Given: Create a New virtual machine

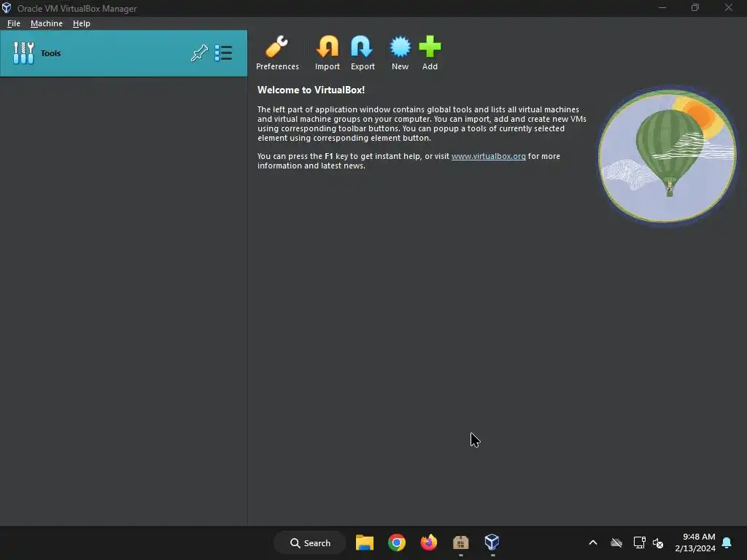Looking at the screenshot, I should click(400, 52).
